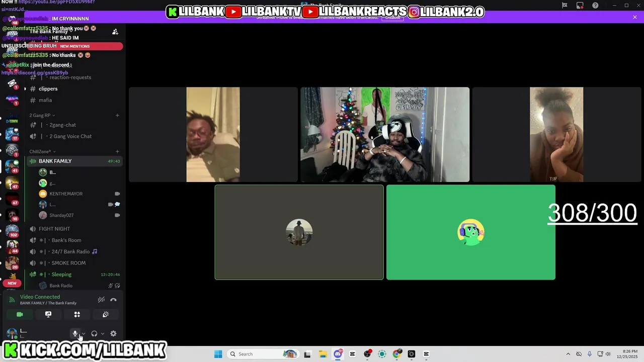Open File Explorer from the taskbar
The height and width of the screenshot is (362, 644).
coord(323,354)
